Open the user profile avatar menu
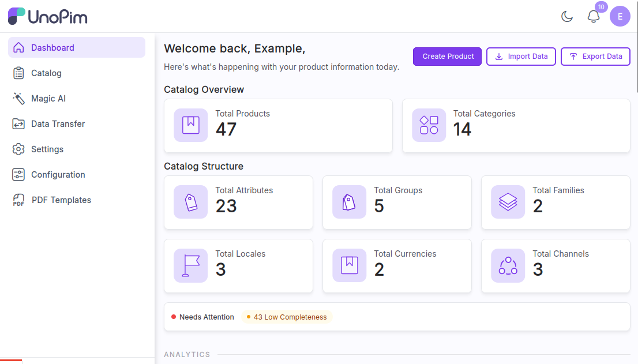The width and height of the screenshot is (638, 364). tap(620, 16)
